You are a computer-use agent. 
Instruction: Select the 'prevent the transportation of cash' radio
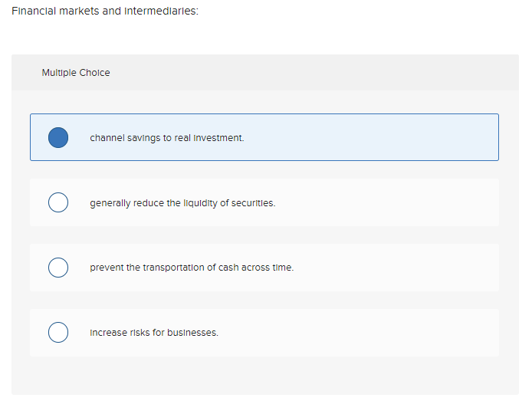[58, 268]
